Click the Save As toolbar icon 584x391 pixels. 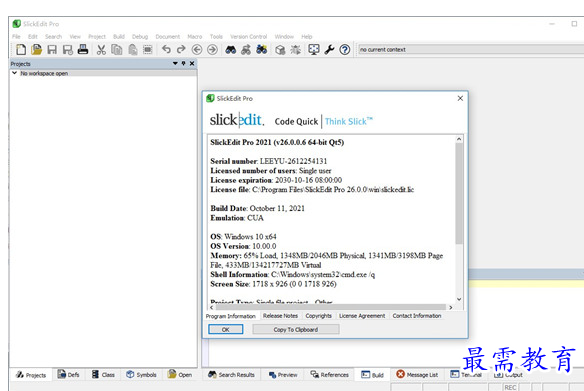coord(67,49)
